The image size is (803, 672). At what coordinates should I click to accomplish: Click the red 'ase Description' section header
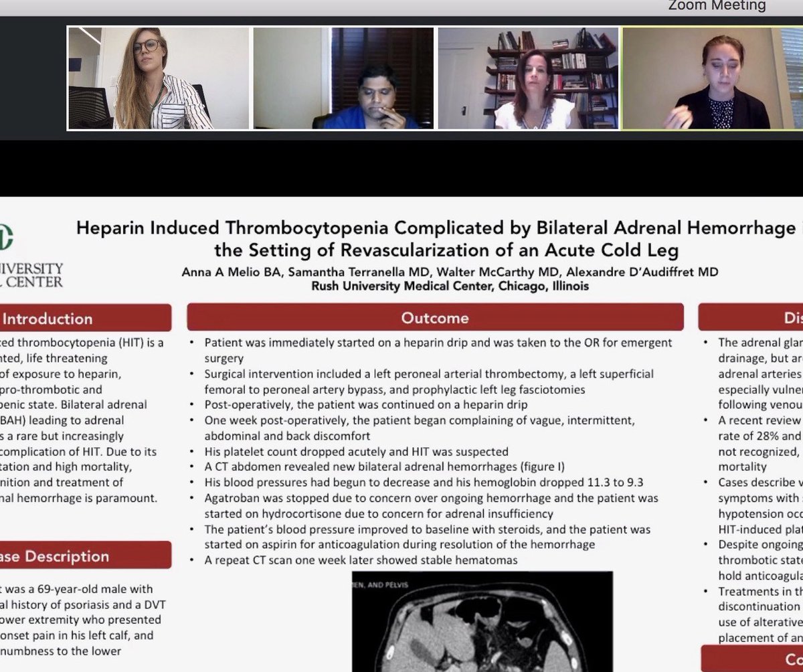click(x=86, y=556)
